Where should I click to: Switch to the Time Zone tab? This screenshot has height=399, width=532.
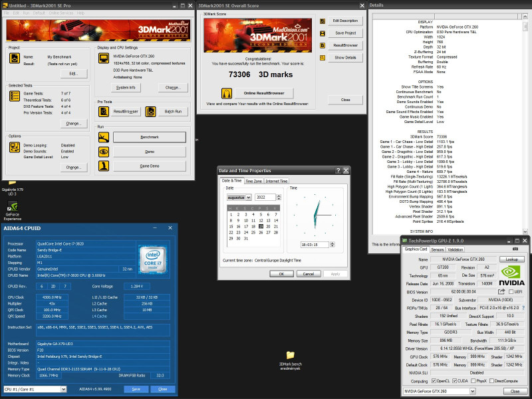tap(253, 181)
